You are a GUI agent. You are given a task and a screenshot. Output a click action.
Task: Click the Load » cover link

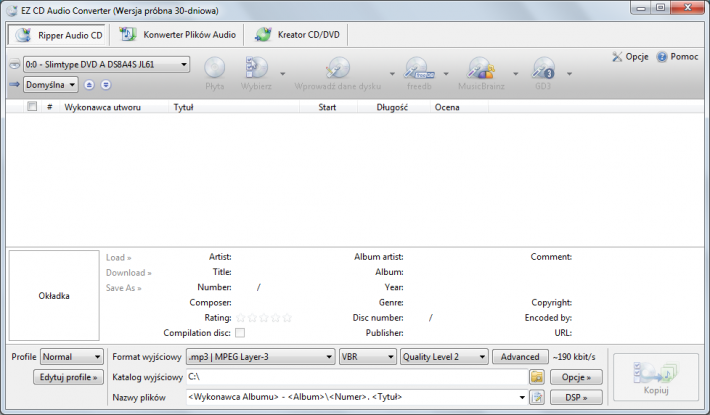[x=119, y=258]
